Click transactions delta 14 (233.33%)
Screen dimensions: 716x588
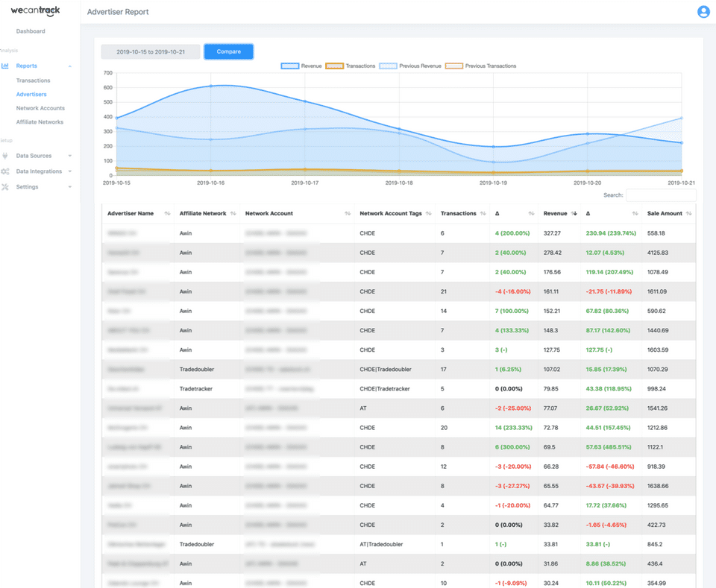tap(513, 428)
